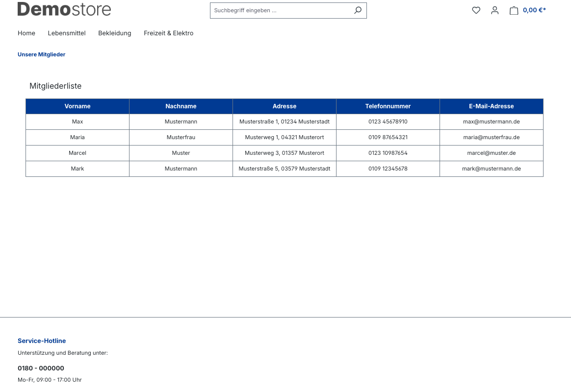Image resolution: width=571 pixels, height=392 pixels.
Task: Open the user account icon
Action: (x=494, y=10)
